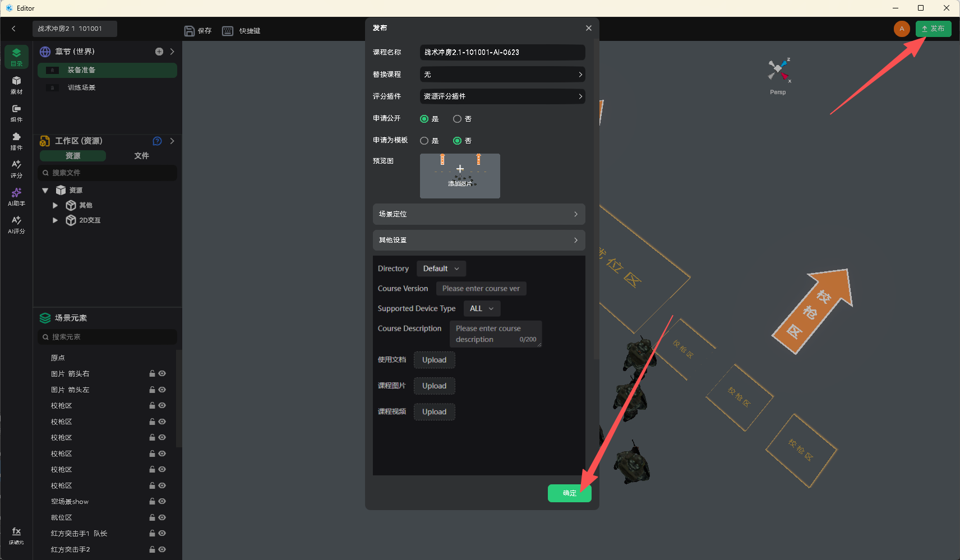Open the 插件 plugins sidebar icon
The image size is (960, 560).
[x=16, y=141]
